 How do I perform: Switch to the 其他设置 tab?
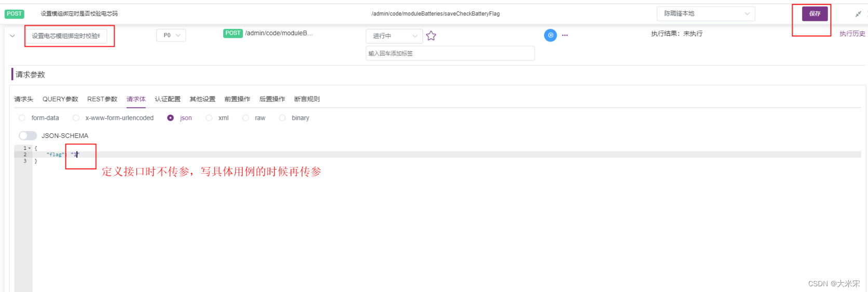coord(202,99)
